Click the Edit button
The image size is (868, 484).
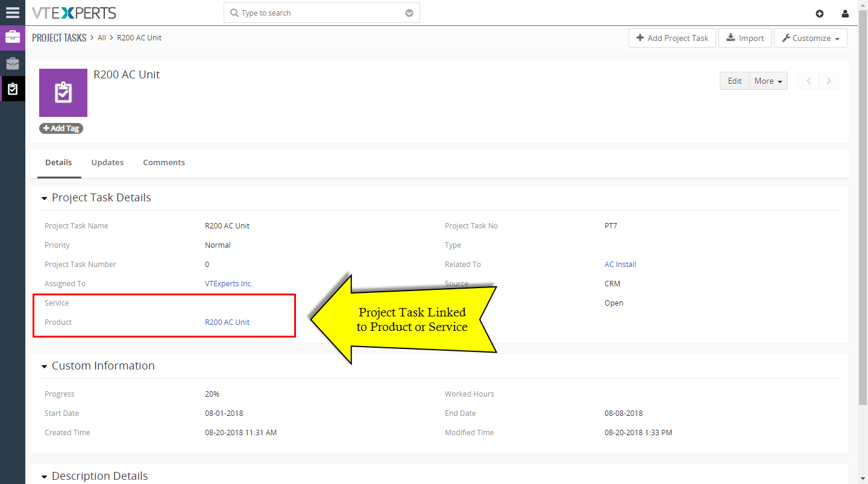pos(734,81)
